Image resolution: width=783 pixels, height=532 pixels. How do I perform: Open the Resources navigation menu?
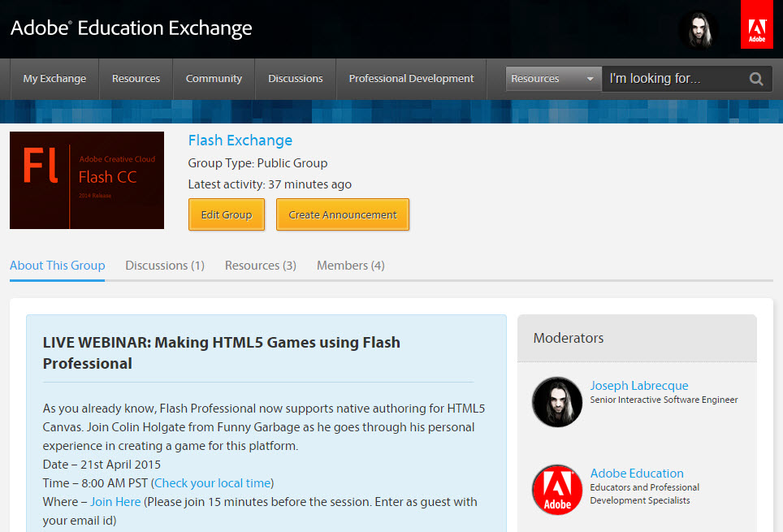[x=136, y=79]
